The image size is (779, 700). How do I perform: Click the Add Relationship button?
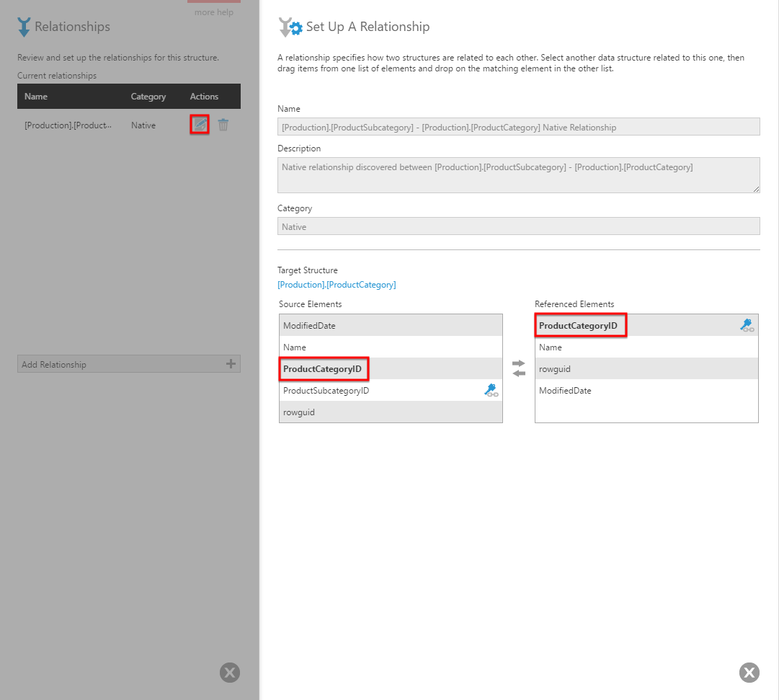(129, 364)
